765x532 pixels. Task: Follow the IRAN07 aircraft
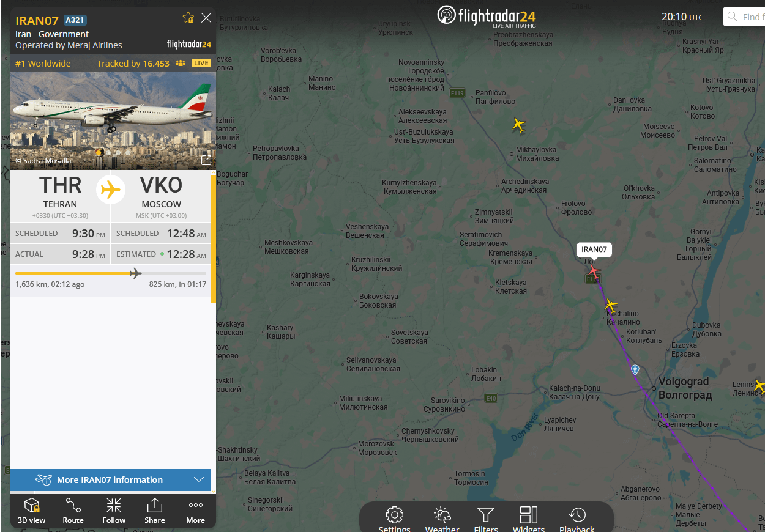click(114, 511)
